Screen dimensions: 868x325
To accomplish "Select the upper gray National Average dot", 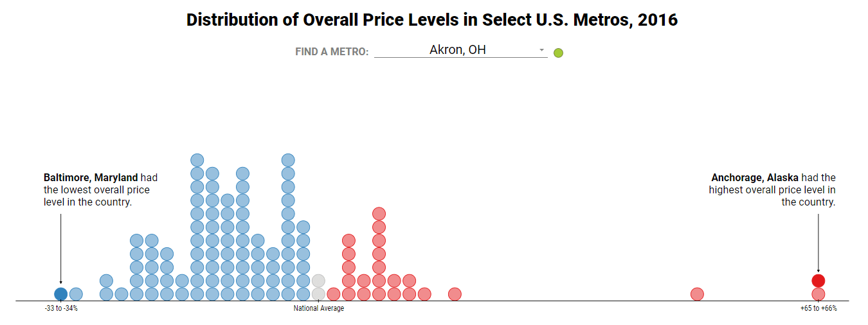I will pos(318,281).
